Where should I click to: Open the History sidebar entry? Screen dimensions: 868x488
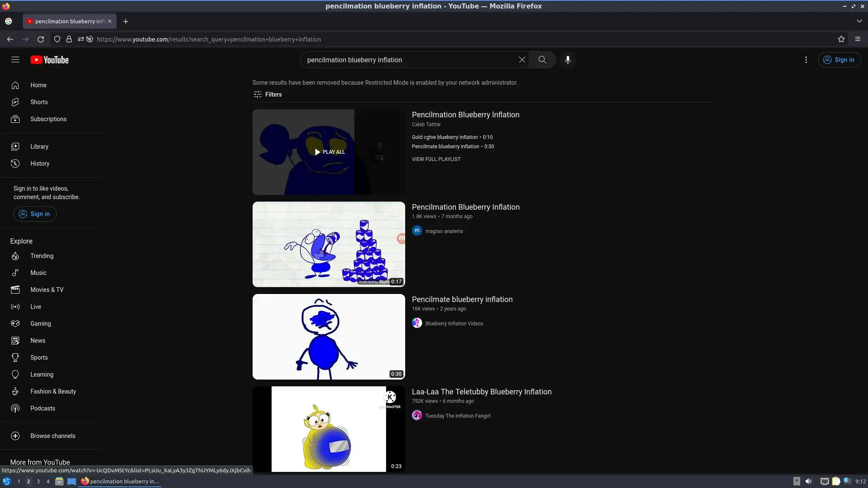pyautogui.click(x=39, y=164)
